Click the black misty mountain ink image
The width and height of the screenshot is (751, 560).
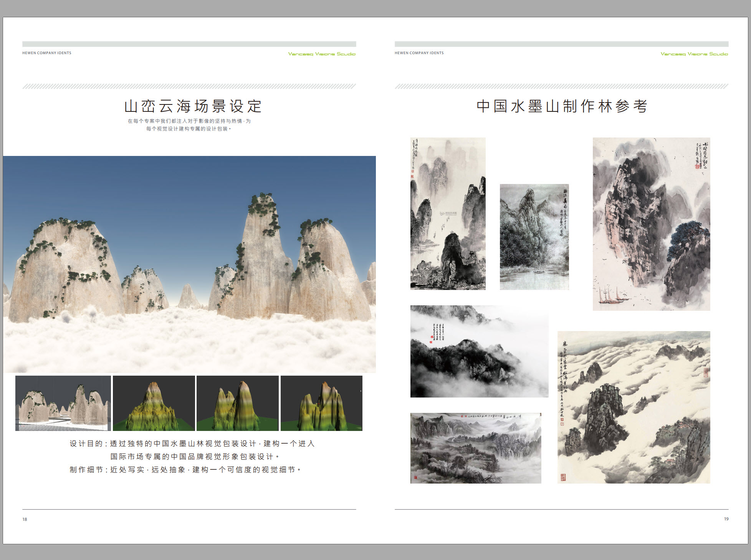coord(479,351)
